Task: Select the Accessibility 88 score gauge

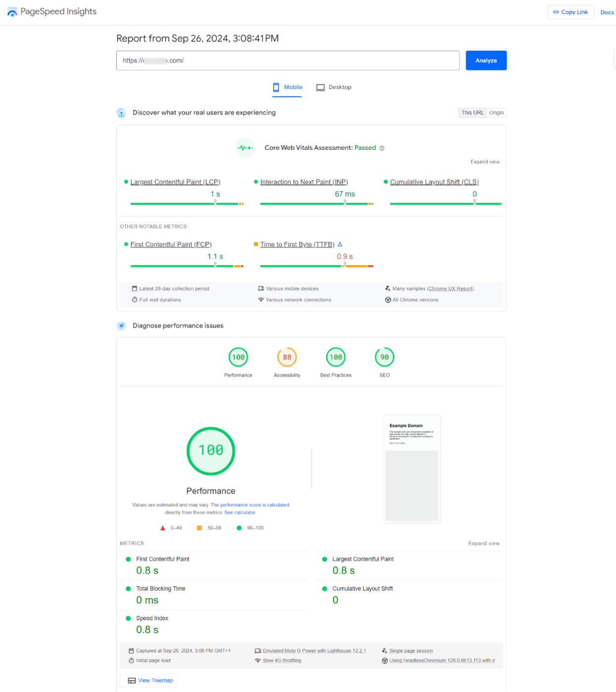Action: (287, 357)
